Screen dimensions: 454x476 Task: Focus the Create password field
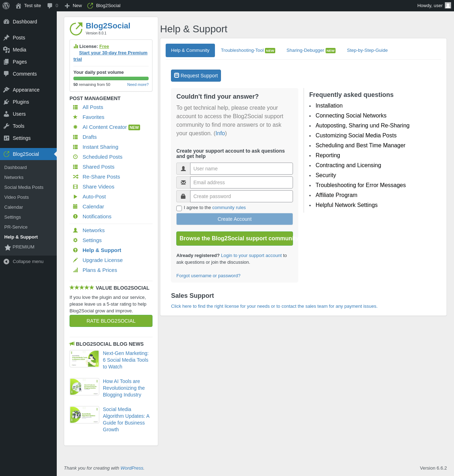point(241,196)
